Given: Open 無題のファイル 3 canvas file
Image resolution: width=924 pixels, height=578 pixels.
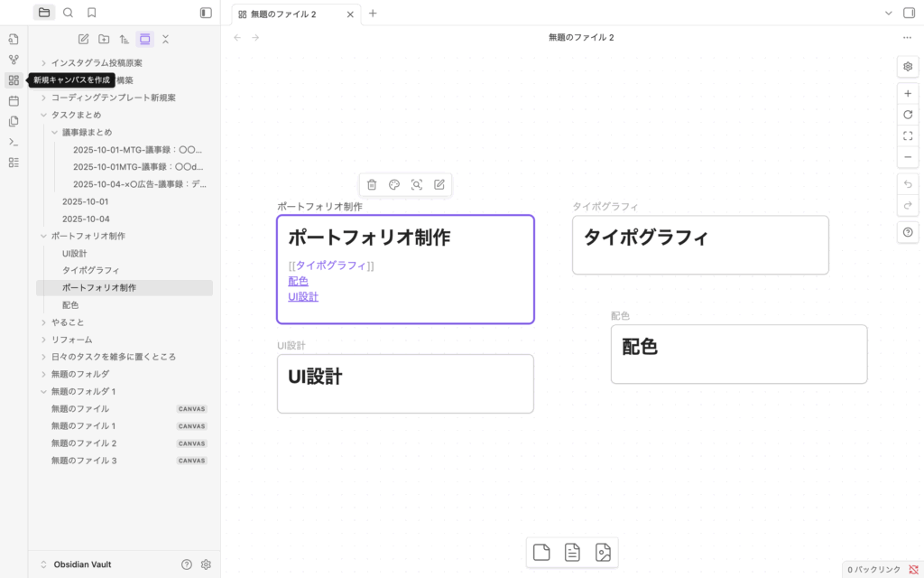Looking at the screenshot, I should point(84,461).
